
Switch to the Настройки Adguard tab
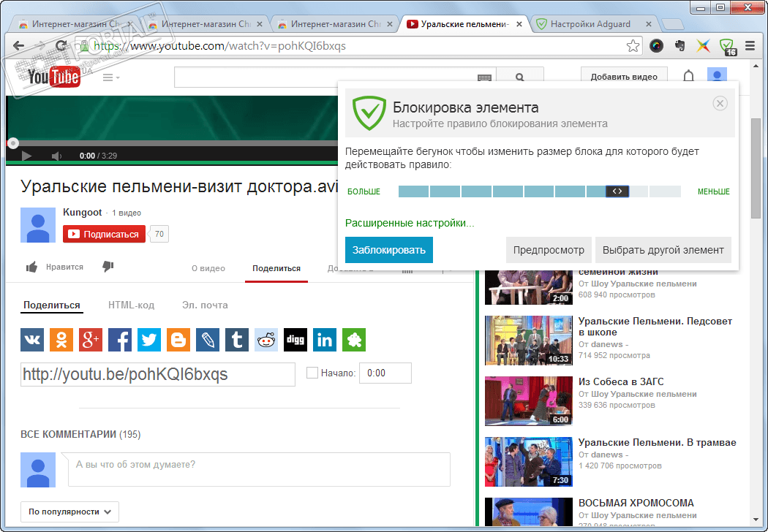590,24
